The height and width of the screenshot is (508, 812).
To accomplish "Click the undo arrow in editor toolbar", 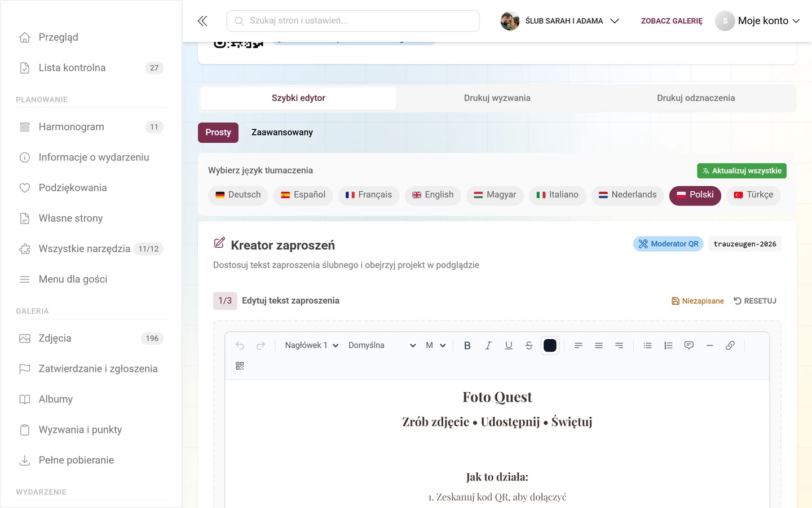I will click(x=240, y=345).
